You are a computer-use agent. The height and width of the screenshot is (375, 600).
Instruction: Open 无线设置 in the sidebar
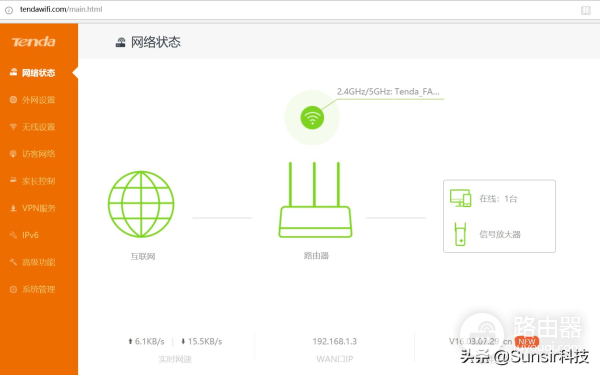coord(38,127)
